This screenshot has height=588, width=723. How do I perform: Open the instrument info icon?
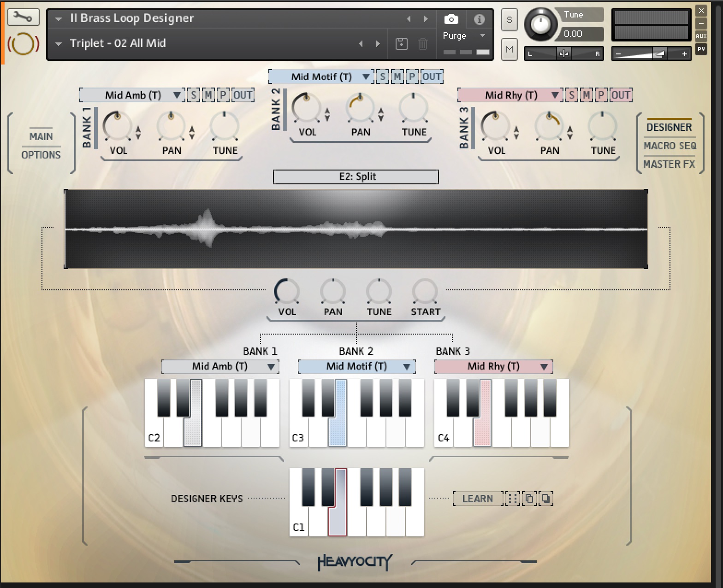pyautogui.click(x=479, y=19)
